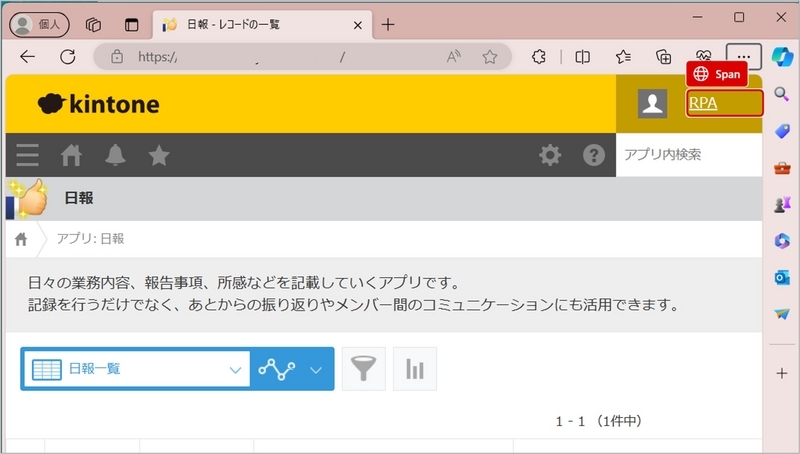Screen dimensions: 800x454
Task: Open browser essentials heart icon
Action: pos(704,55)
